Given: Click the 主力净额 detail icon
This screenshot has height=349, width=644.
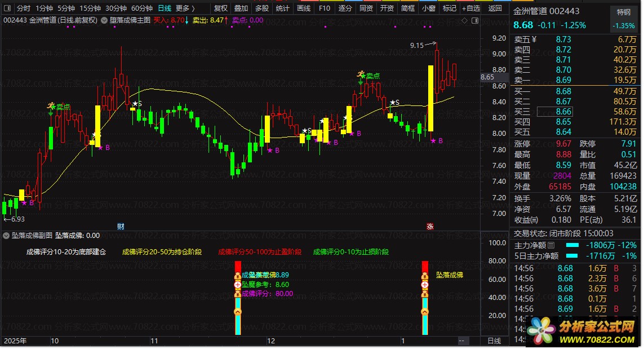Looking at the screenshot, I should tap(551, 245).
